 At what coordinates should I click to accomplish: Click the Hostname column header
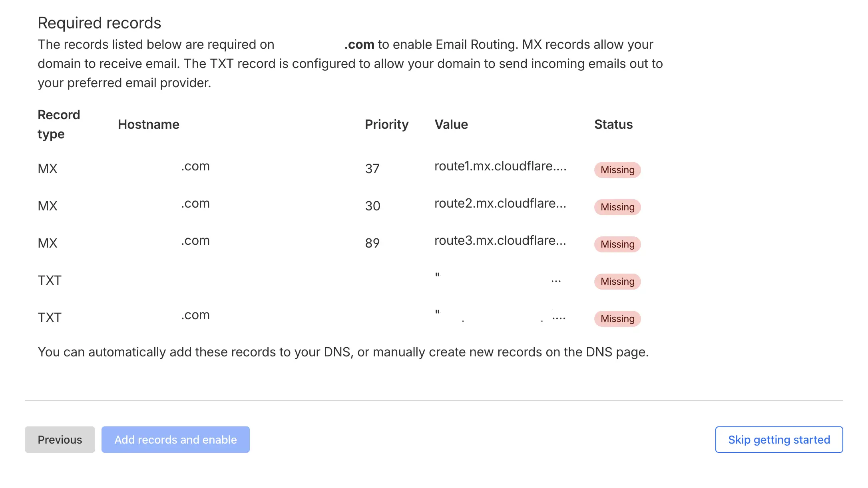[x=149, y=124]
